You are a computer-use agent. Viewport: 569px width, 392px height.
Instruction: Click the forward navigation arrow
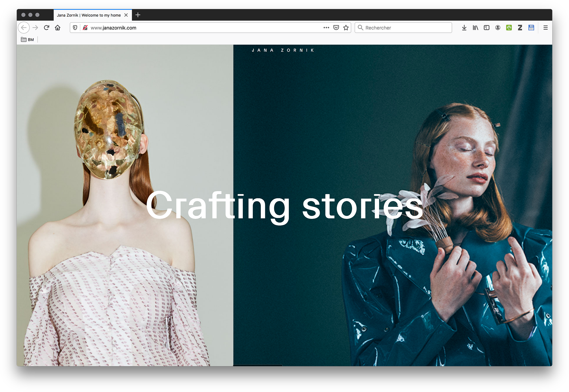point(35,28)
